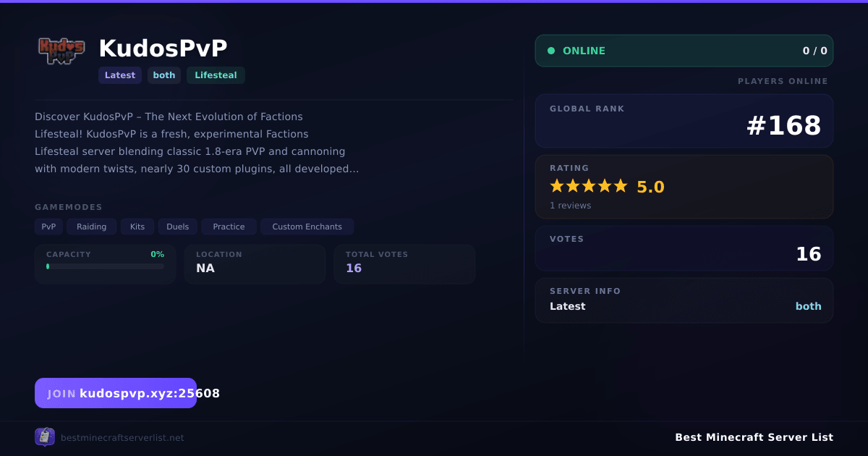The width and height of the screenshot is (868, 456).
Task: Click the RATING card label
Action: point(569,168)
